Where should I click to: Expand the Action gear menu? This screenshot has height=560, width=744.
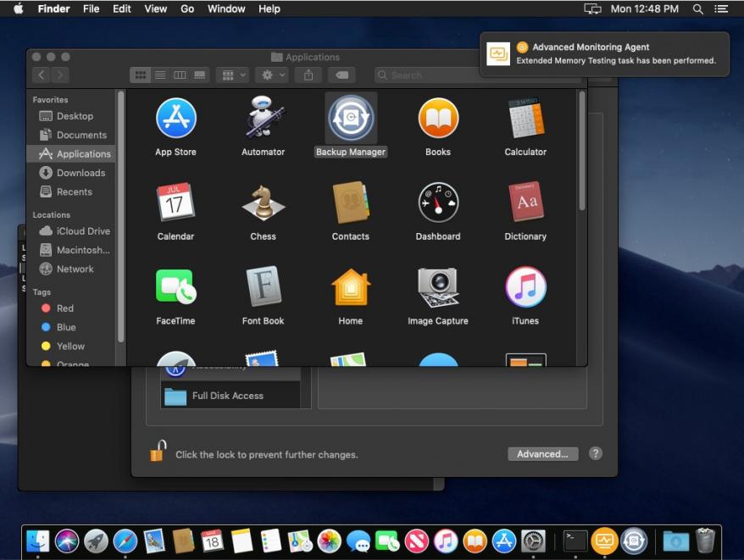click(272, 75)
